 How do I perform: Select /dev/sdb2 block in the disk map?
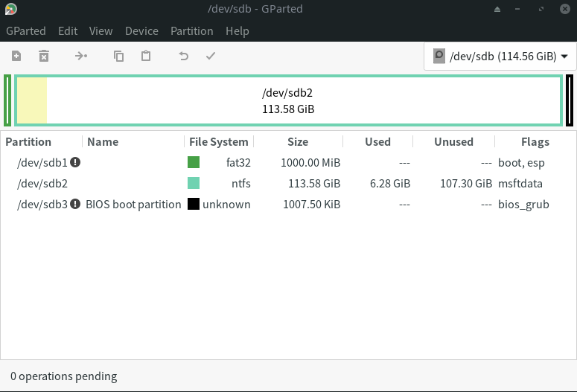(288, 100)
